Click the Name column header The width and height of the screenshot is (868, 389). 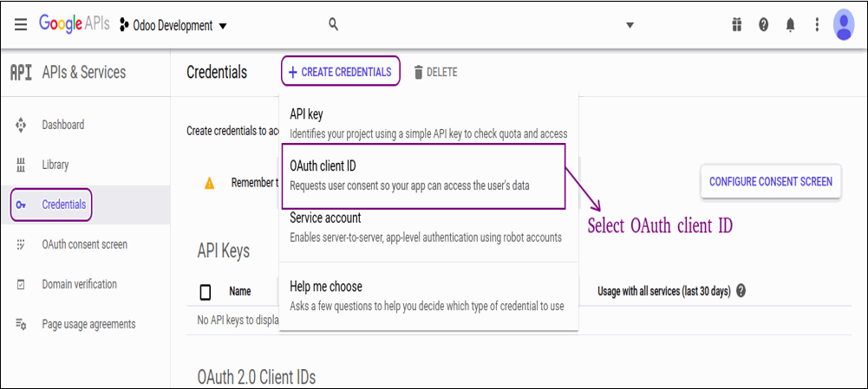(239, 291)
